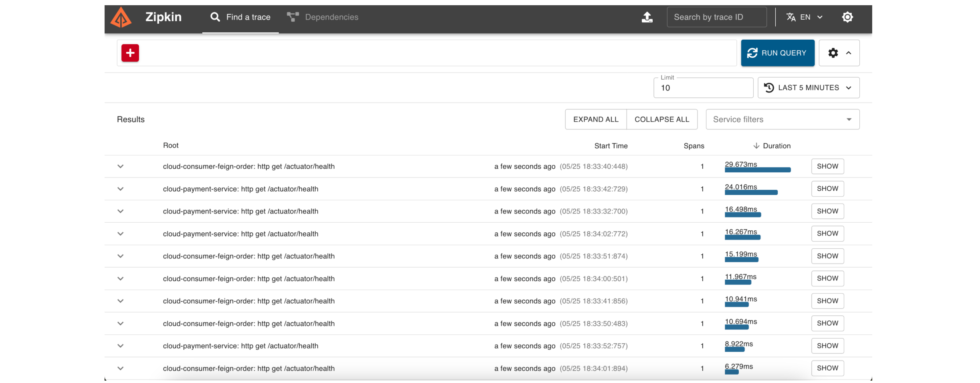
Task: Expand the 29.673ms trace row
Action: [121, 166]
